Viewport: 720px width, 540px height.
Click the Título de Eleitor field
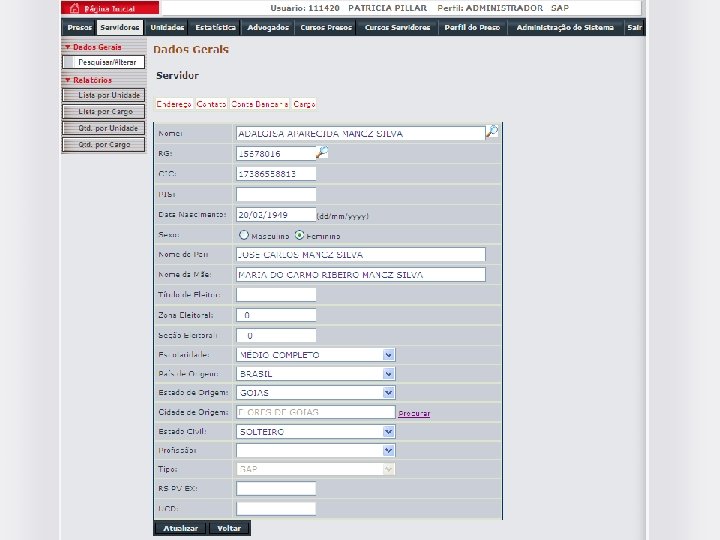point(276,294)
